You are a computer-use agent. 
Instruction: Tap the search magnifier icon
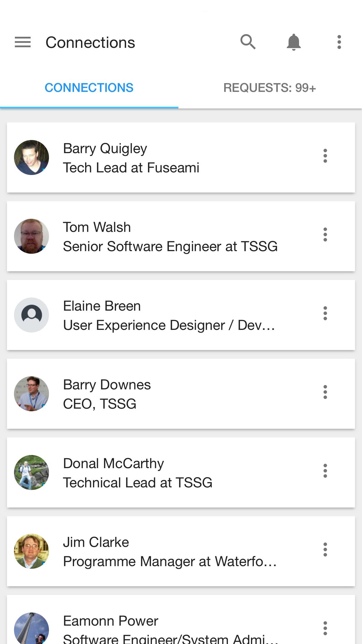tap(248, 42)
